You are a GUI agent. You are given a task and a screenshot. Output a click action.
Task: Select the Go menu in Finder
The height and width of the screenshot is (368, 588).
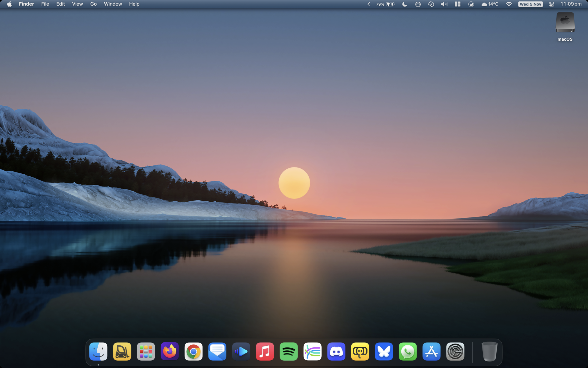(93, 4)
